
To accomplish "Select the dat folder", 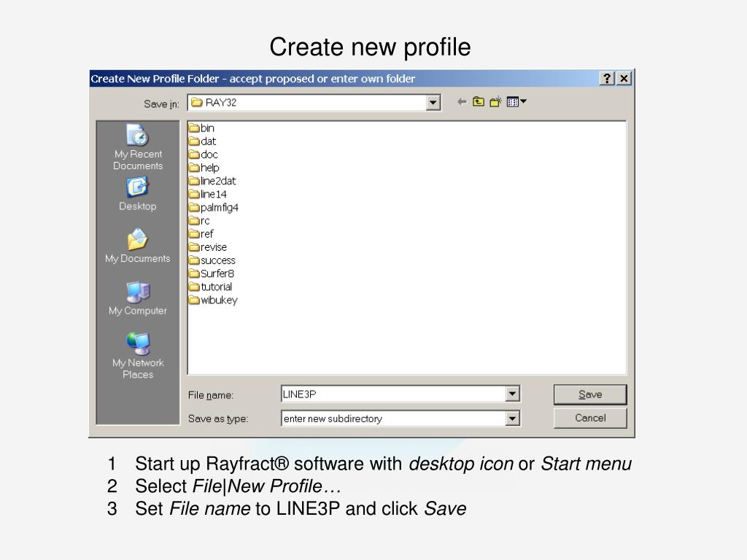I will (202, 141).
